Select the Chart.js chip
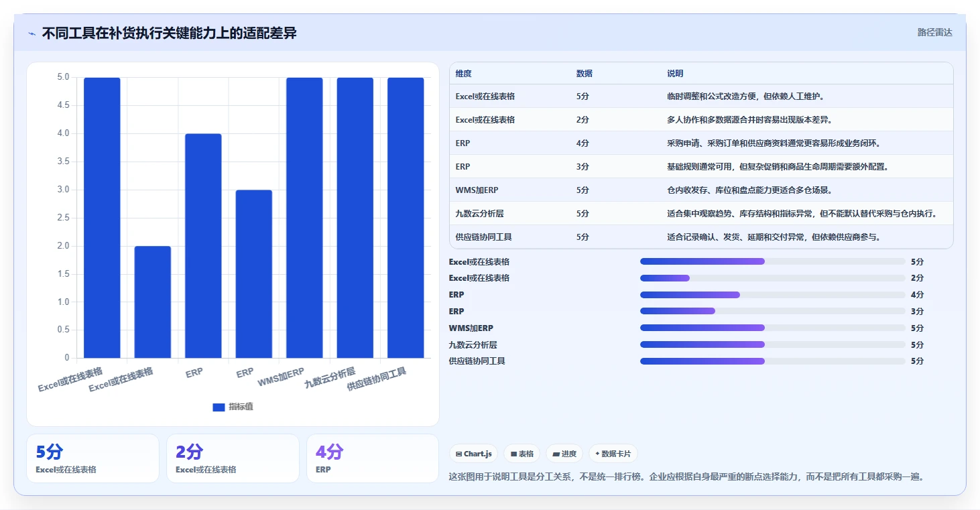This screenshot has width=980, height=510. pyautogui.click(x=474, y=454)
